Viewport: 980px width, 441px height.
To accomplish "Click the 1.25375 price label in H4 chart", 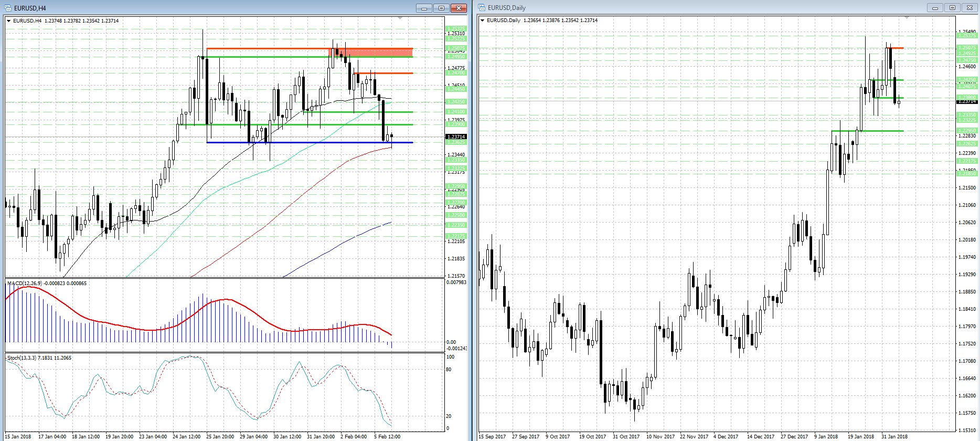I will [456, 29].
